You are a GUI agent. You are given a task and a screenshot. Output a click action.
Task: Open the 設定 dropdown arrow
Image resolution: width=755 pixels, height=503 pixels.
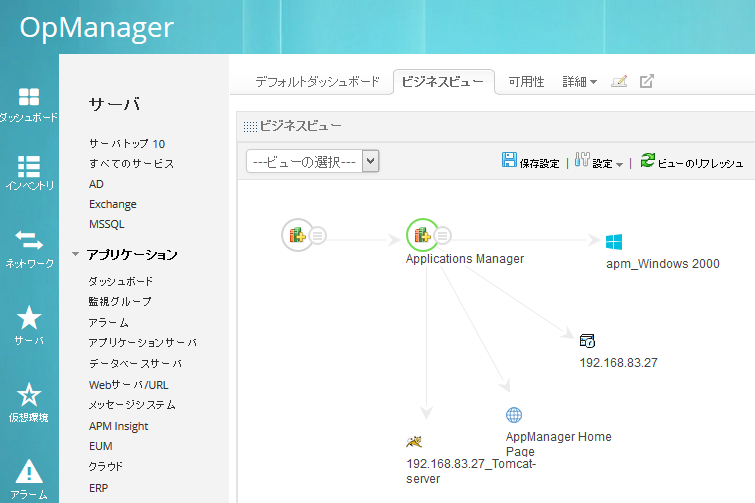(619, 165)
